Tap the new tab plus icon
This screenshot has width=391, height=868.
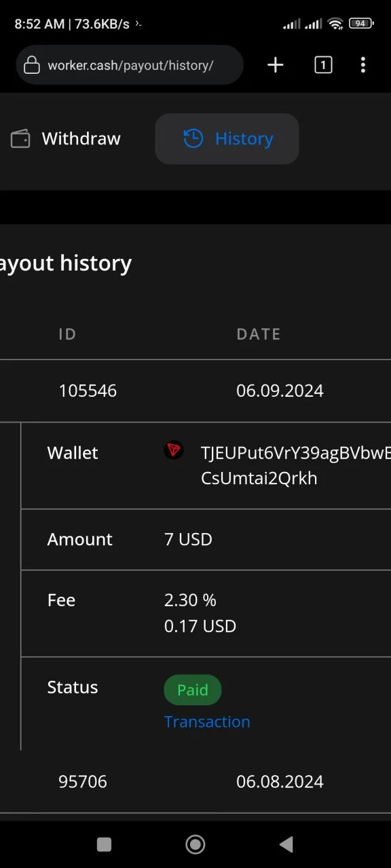coord(275,65)
